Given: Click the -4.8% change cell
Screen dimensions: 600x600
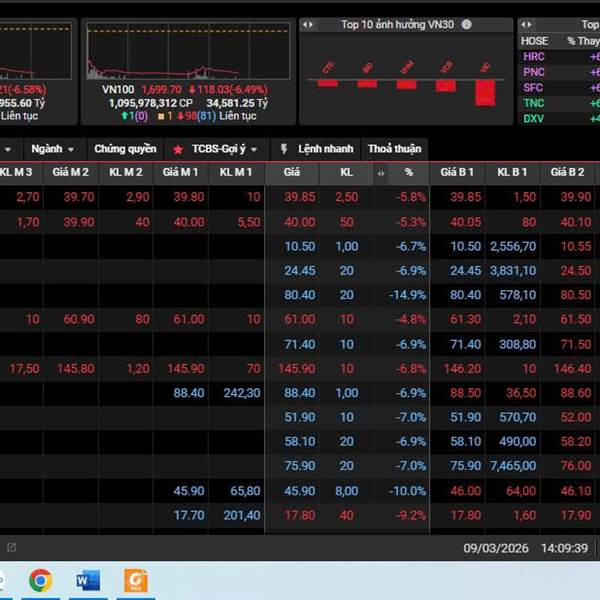Looking at the screenshot, I should (411, 320).
